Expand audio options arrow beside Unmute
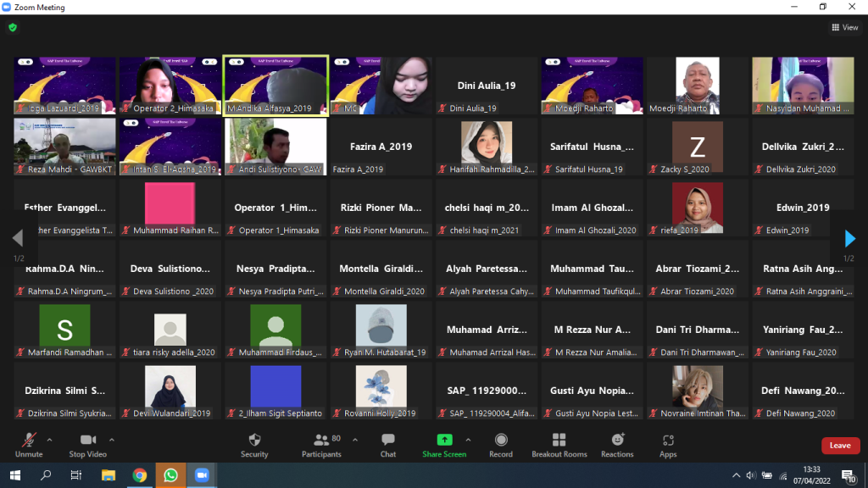The image size is (868, 488). coord(49,440)
